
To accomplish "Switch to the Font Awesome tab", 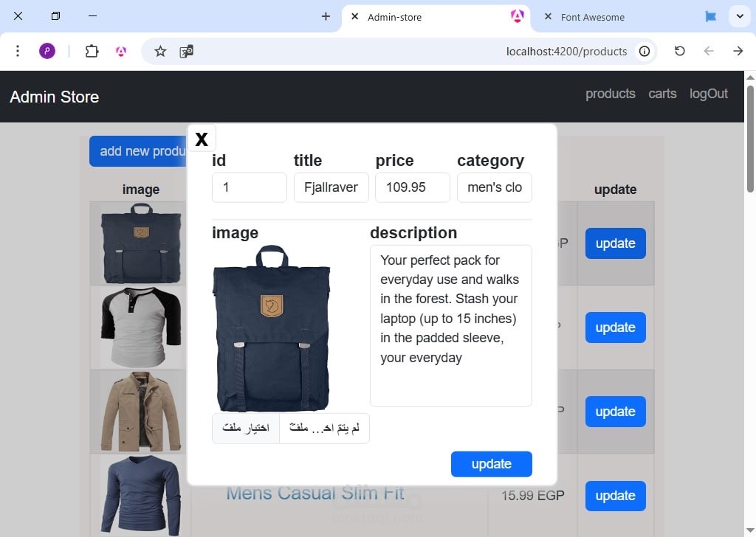I will 593,18.
